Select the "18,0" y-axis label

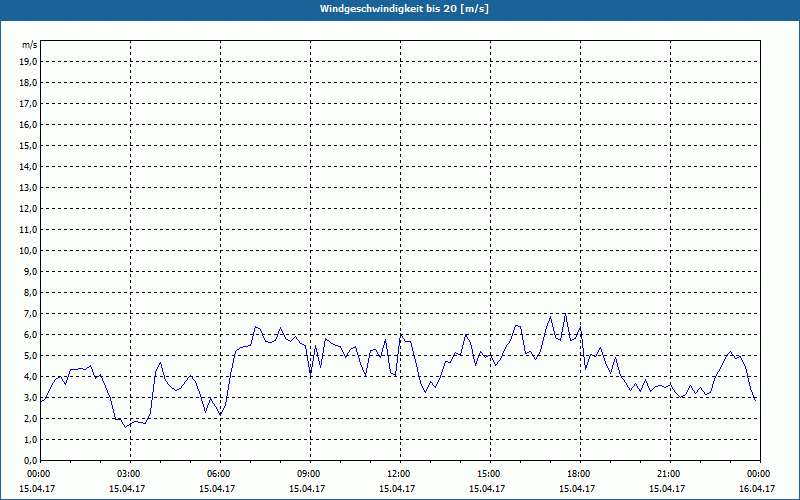[x=29, y=83]
